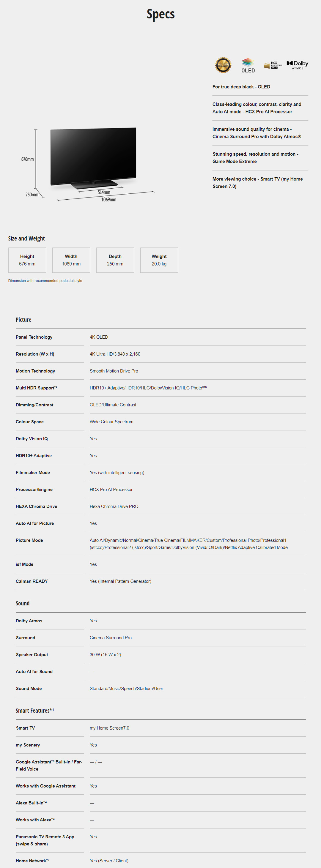
Task: Click the pedestal style dimension note
Action: 45,281
